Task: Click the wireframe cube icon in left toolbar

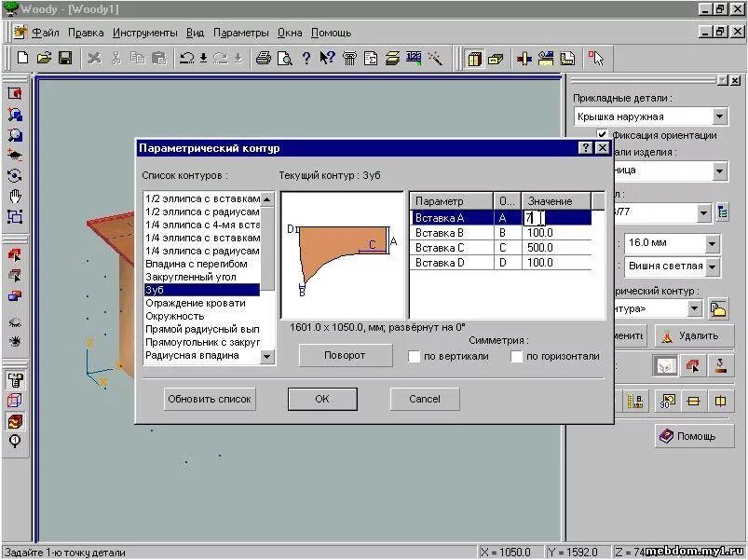Action: click(15, 401)
